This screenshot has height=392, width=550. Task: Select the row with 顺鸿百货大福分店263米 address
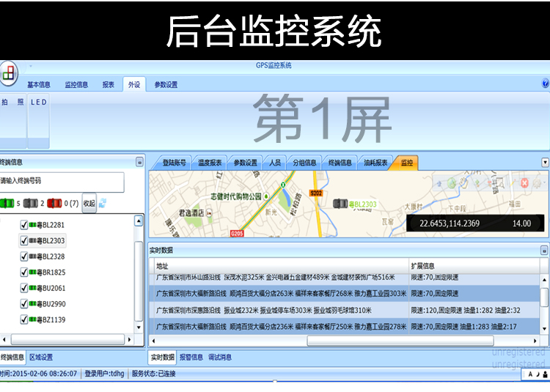click(345, 294)
